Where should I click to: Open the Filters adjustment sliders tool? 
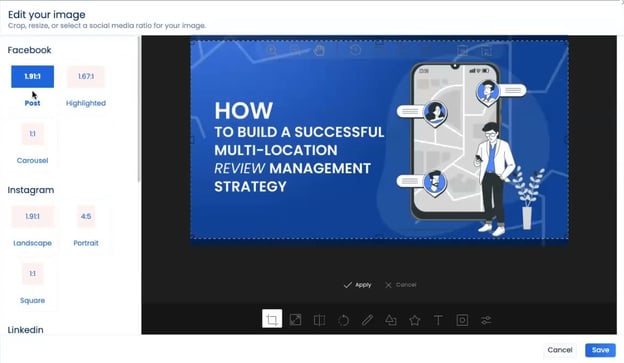[x=486, y=320]
